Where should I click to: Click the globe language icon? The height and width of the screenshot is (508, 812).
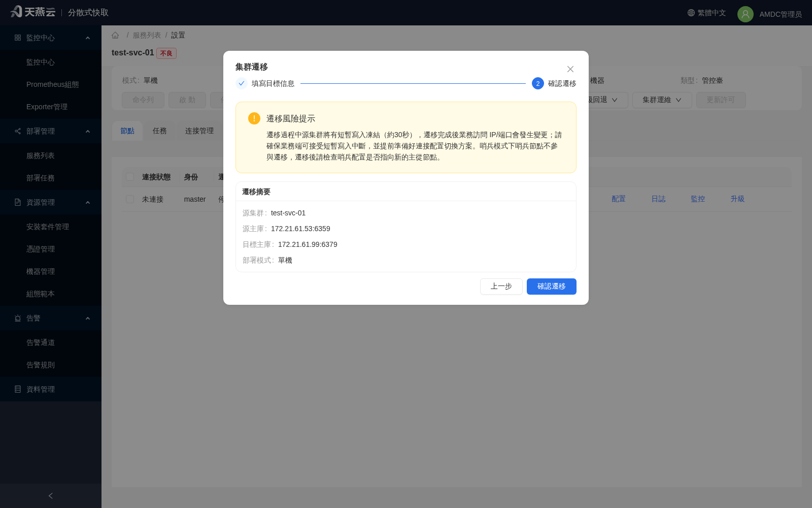(x=691, y=13)
